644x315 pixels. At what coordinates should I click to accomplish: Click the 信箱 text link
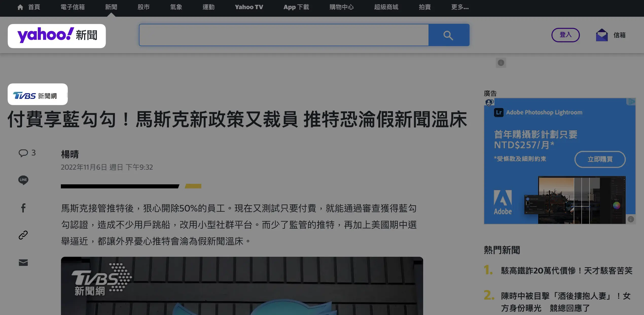619,35
